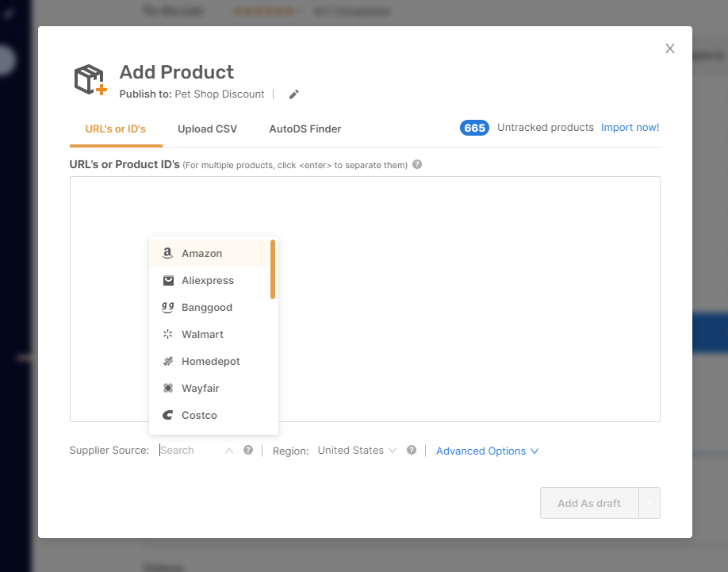Click the Untracked products label
Viewport: 728px width, 572px height.
[545, 128]
